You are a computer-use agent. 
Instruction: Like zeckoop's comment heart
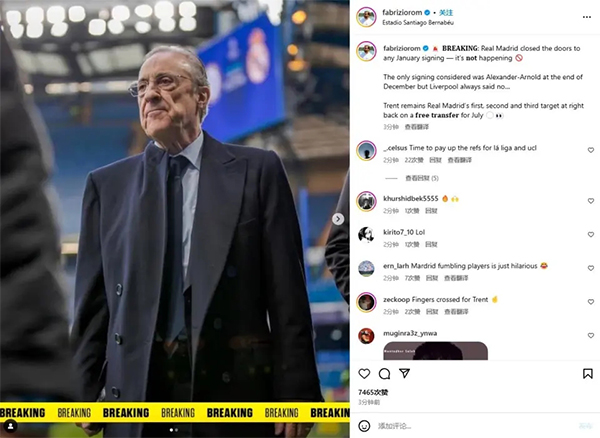coord(591,302)
